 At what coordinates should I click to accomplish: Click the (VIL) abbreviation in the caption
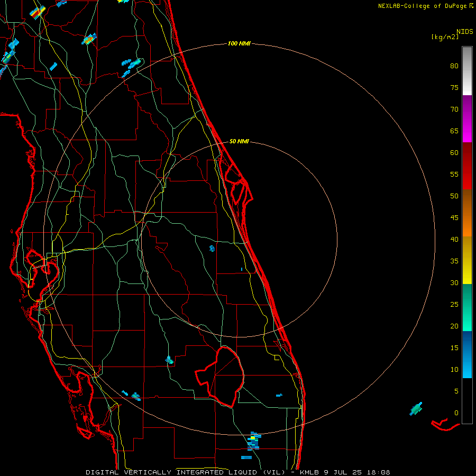pyautogui.click(x=274, y=472)
